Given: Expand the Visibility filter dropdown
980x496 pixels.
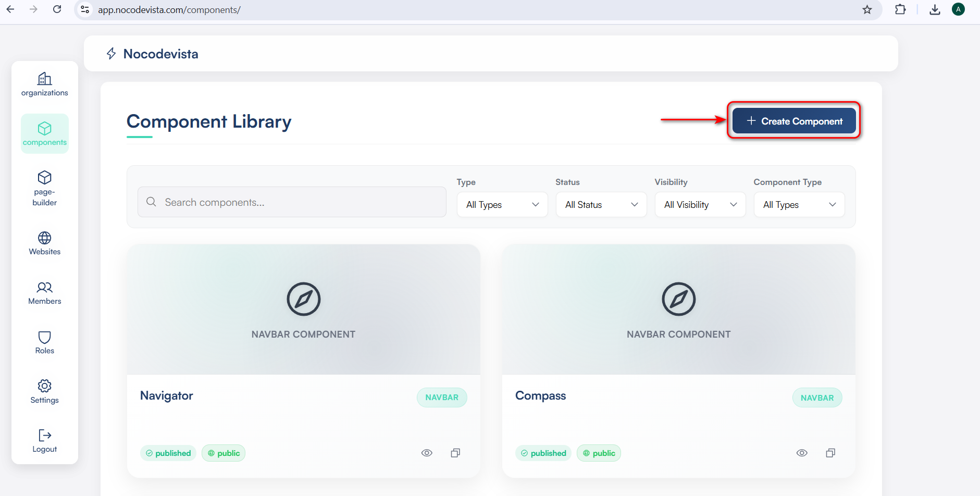Looking at the screenshot, I should tap(700, 205).
